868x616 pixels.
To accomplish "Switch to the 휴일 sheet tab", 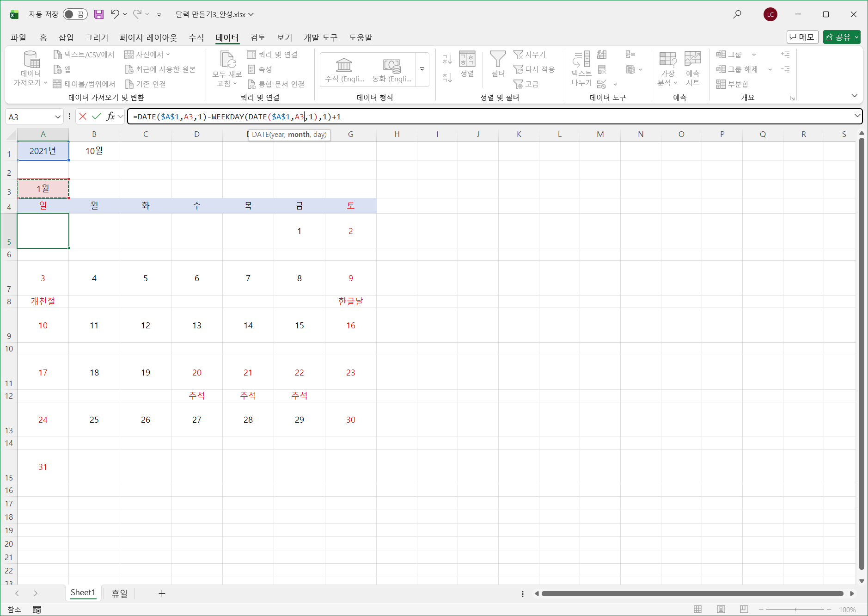I will coord(119,593).
